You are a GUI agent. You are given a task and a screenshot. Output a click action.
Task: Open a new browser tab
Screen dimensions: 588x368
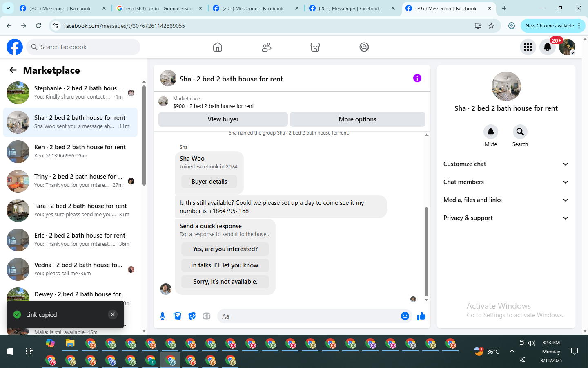coord(504,8)
